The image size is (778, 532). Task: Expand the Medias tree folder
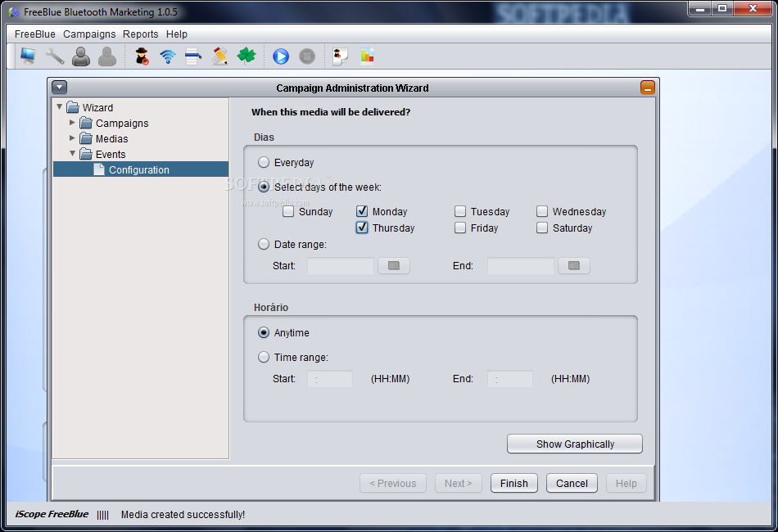(x=72, y=138)
